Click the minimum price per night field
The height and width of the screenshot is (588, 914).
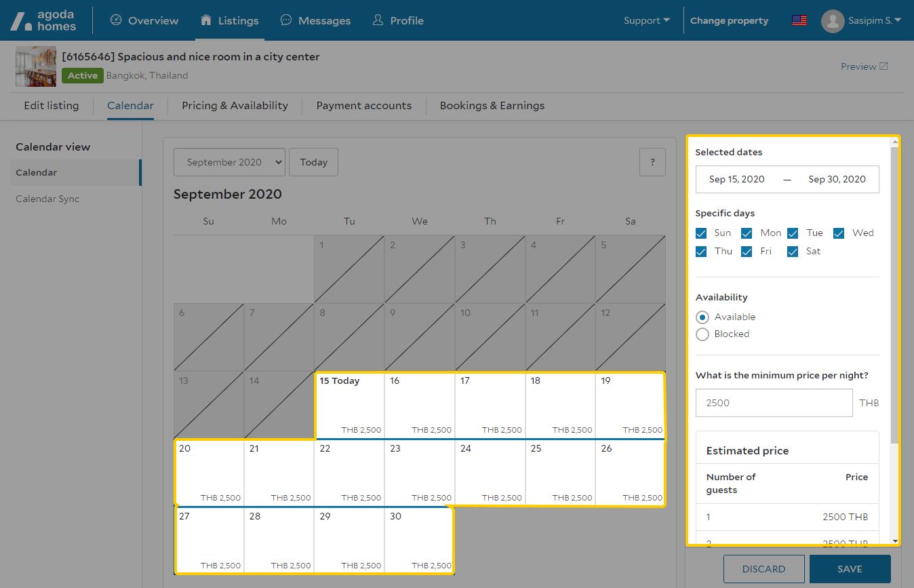point(774,403)
